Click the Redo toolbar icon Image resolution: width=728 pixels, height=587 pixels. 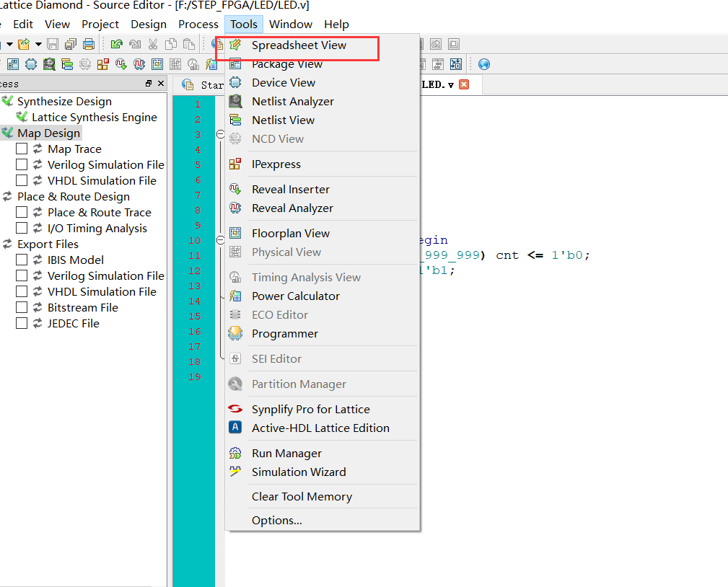pos(135,44)
